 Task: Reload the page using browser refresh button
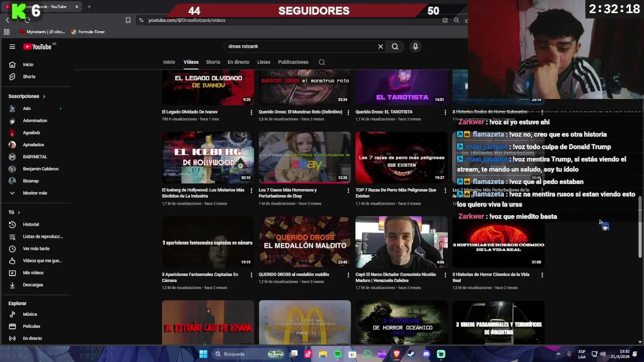tap(27, 20)
